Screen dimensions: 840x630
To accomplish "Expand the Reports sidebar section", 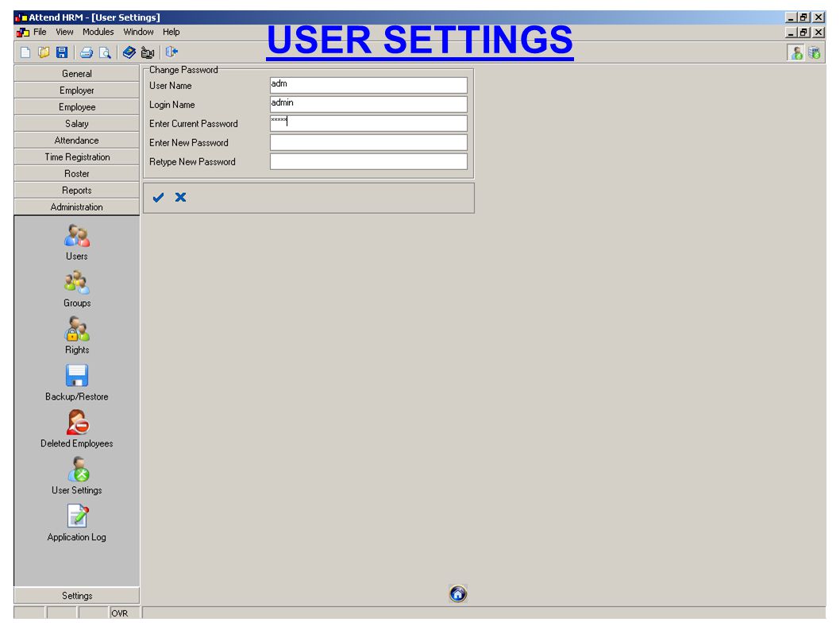I will click(x=76, y=190).
